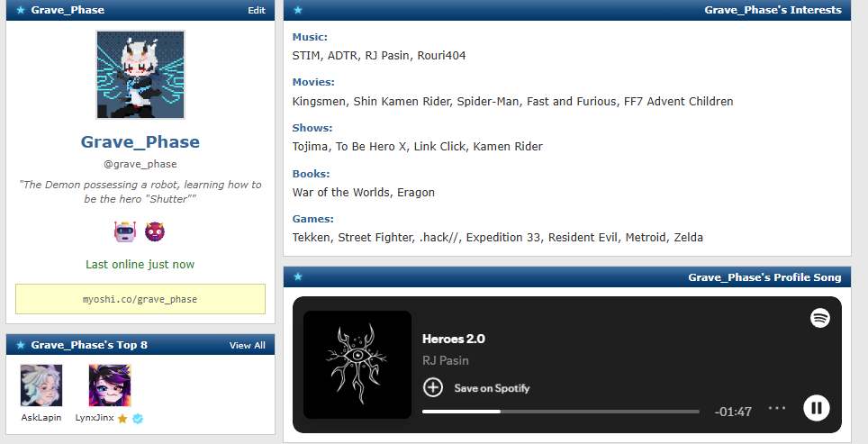
Task: Click the robot badge icon
Action: pyautogui.click(x=125, y=231)
